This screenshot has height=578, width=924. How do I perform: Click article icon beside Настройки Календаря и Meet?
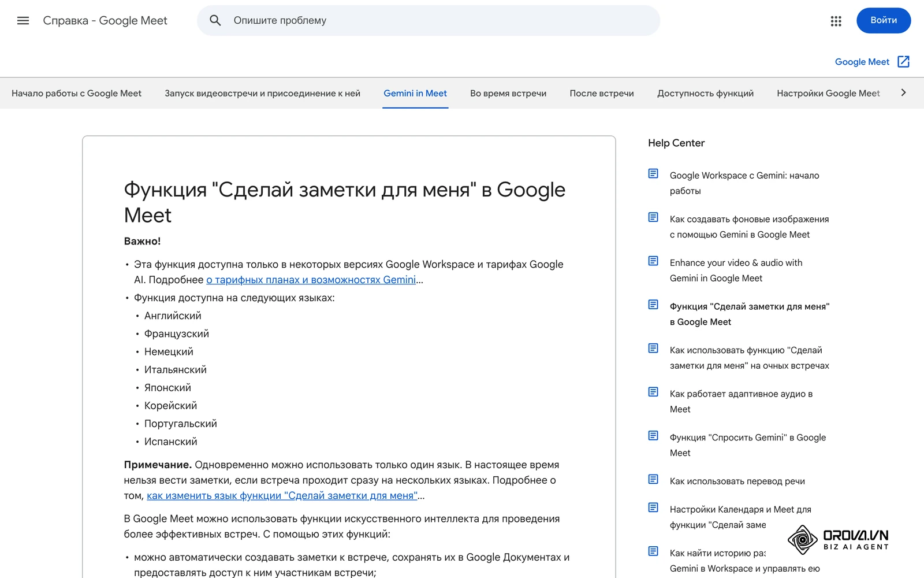pos(653,507)
